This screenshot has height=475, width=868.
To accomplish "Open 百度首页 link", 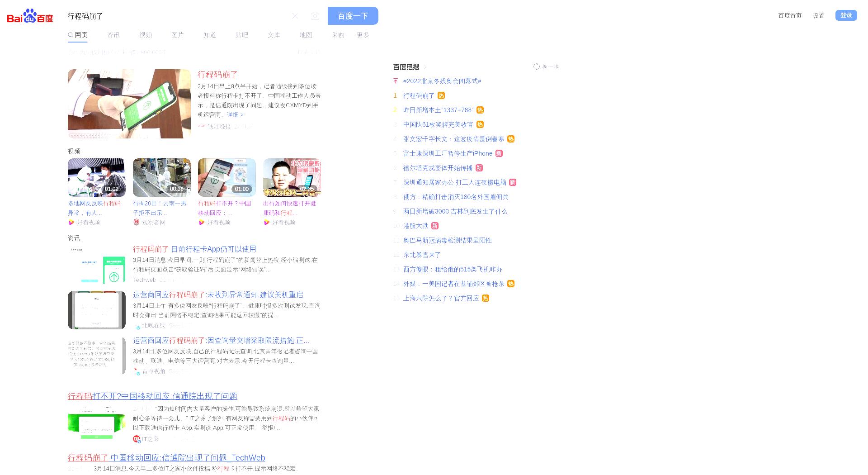I will tap(790, 16).
